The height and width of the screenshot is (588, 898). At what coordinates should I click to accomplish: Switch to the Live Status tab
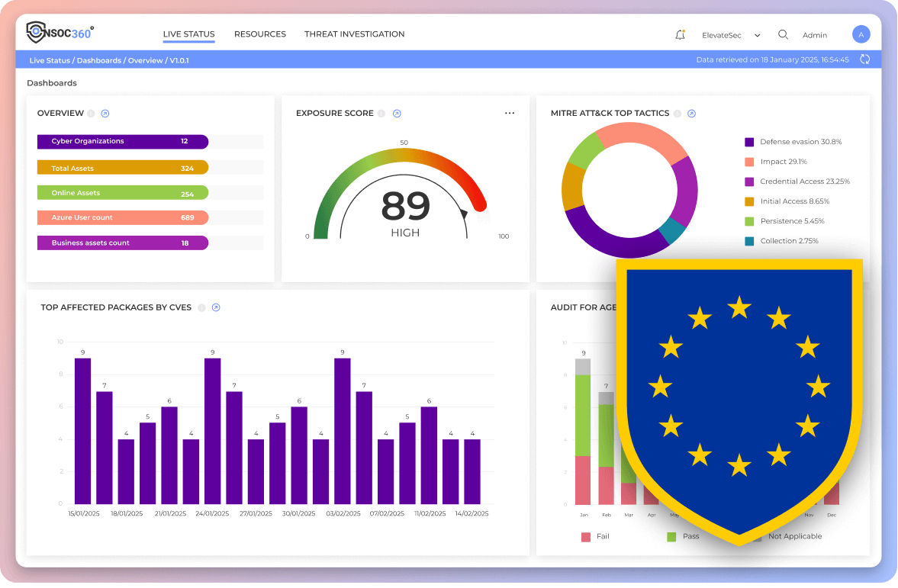point(189,34)
